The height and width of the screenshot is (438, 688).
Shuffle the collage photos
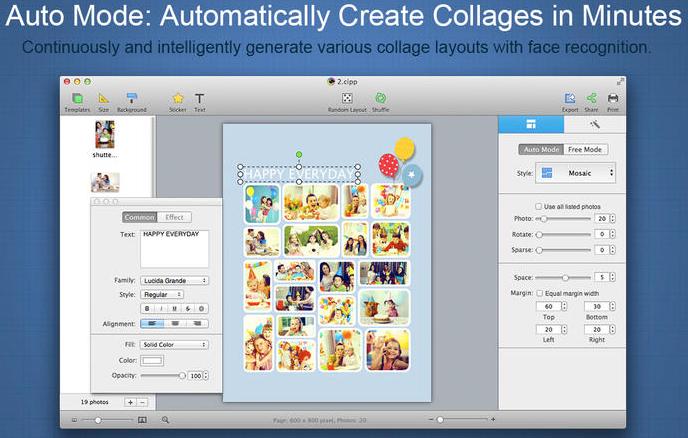[x=381, y=98]
